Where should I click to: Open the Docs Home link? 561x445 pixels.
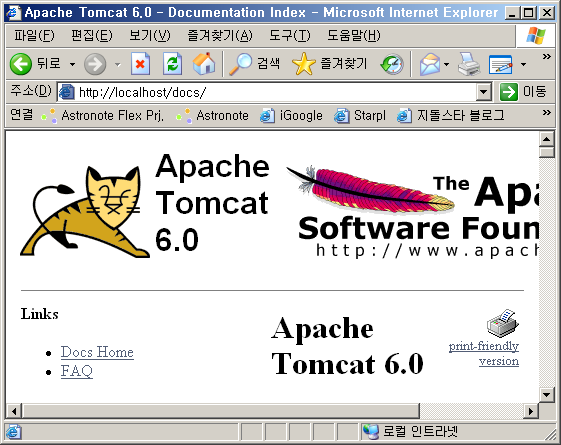tap(97, 352)
